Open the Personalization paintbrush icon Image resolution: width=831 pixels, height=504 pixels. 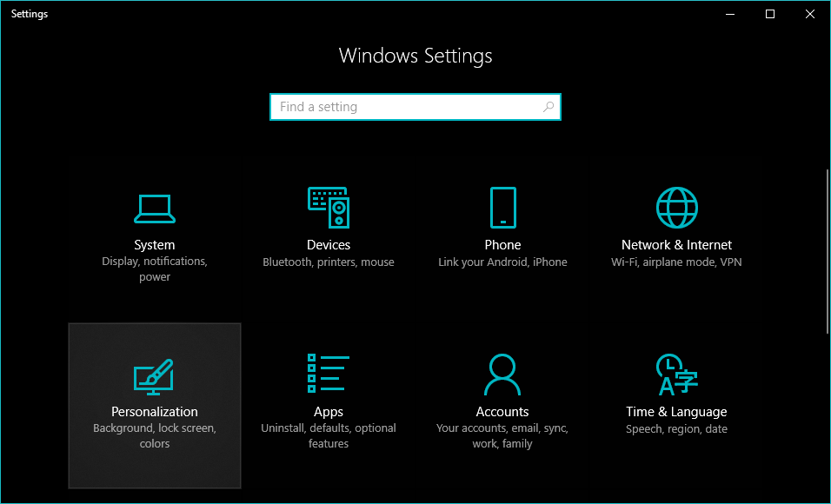[x=154, y=377]
